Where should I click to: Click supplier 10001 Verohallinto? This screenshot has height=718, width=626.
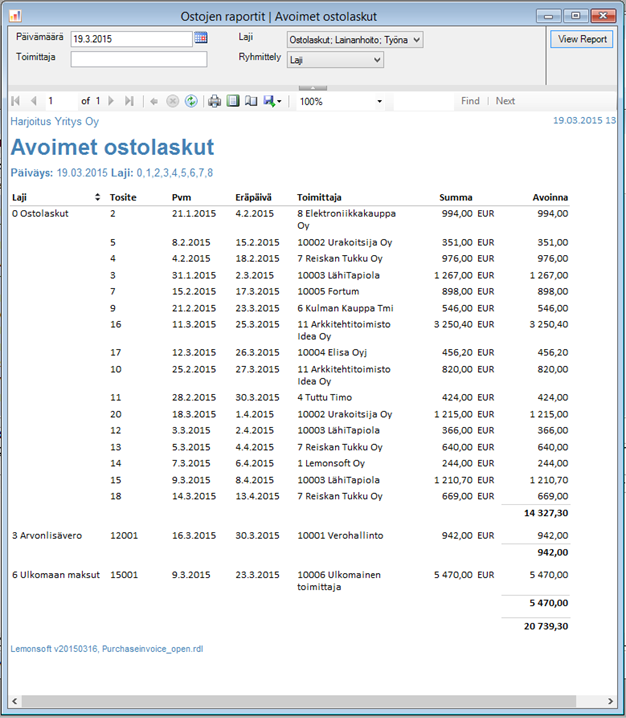coord(340,535)
